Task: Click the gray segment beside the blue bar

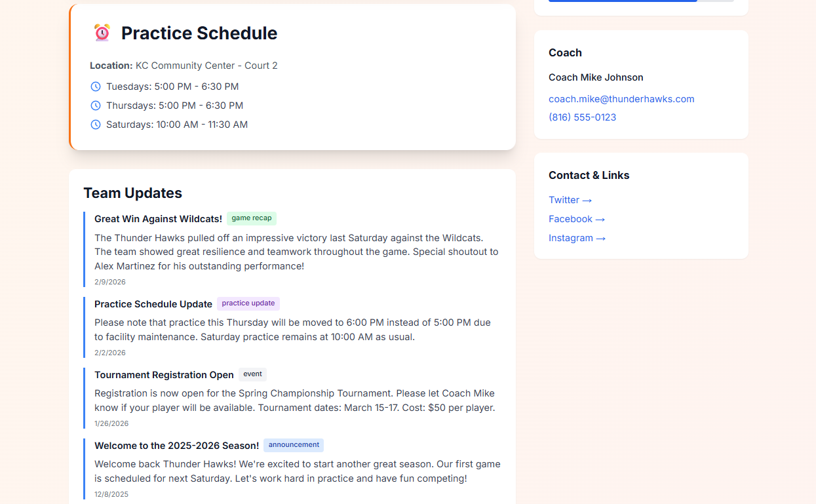Action: (716, 1)
